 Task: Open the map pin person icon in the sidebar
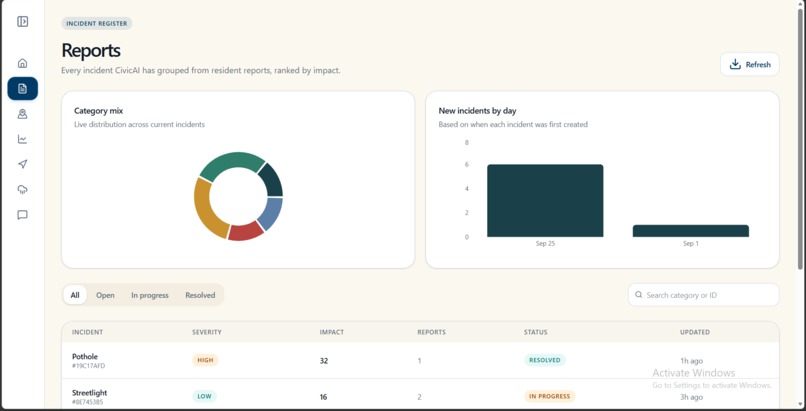22,114
